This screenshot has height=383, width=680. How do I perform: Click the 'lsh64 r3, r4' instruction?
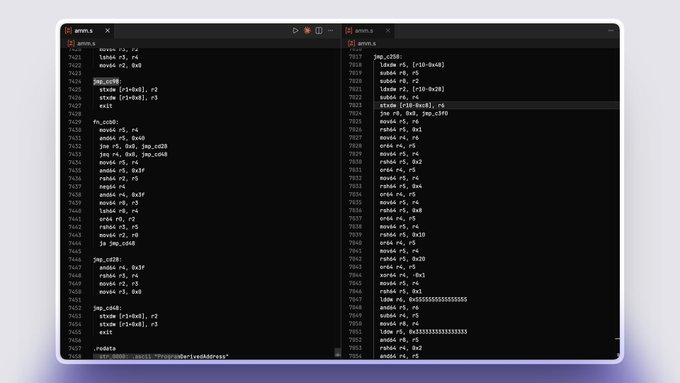(119, 57)
